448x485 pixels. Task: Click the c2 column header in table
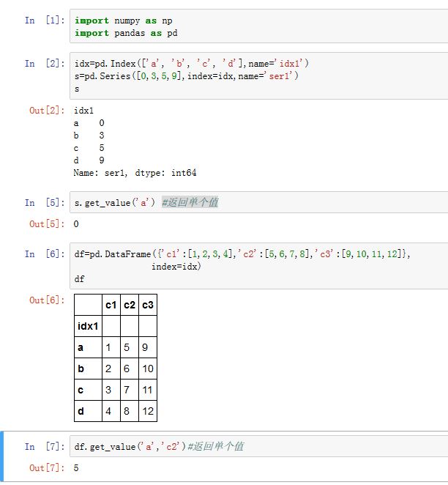tap(130, 305)
